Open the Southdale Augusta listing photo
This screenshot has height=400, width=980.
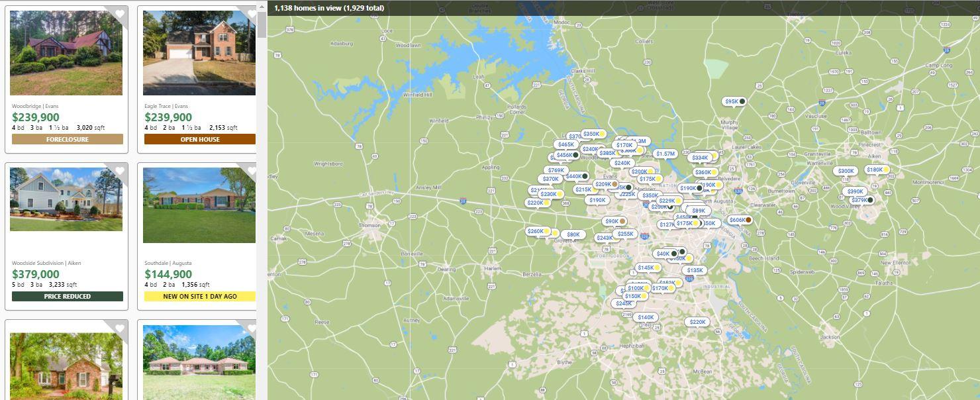199,205
